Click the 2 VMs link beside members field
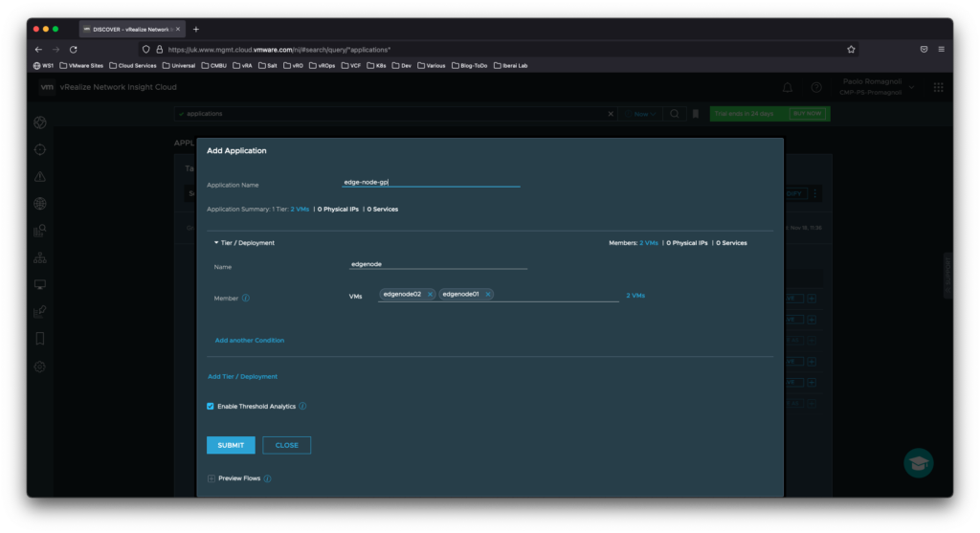Image resolution: width=980 pixels, height=533 pixels. (x=635, y=296)
